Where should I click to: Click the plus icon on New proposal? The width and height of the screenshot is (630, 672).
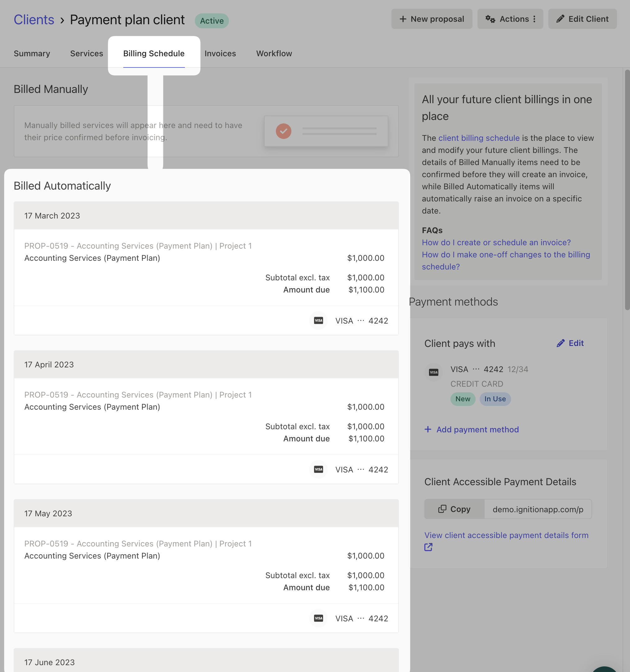403,19
